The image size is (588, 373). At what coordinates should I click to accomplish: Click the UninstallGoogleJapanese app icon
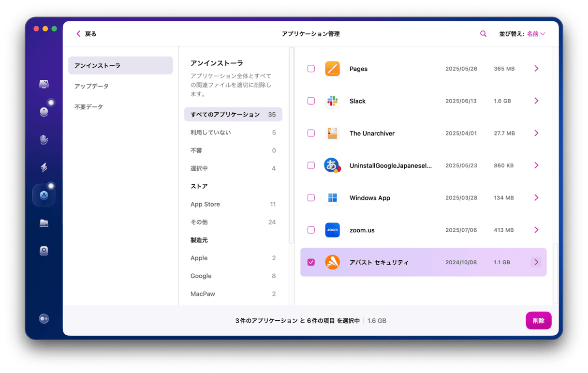coord(332,165)
